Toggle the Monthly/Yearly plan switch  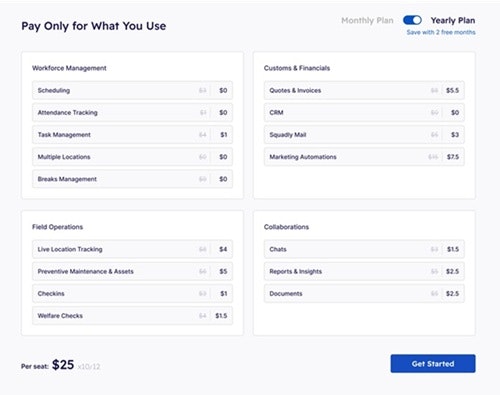(x=412, y=20)
